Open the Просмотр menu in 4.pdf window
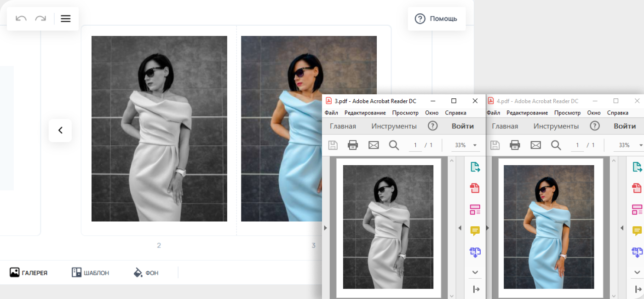644x299 pixels. tap(567, 113)
